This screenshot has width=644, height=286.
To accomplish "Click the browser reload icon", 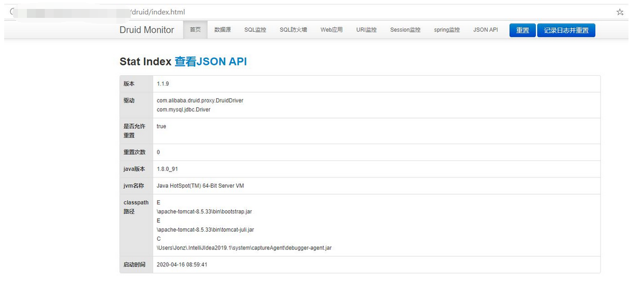I will [12, 12].
